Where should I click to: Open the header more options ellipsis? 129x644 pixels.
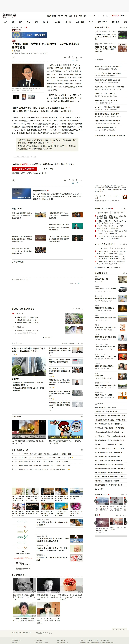[98, 16]
